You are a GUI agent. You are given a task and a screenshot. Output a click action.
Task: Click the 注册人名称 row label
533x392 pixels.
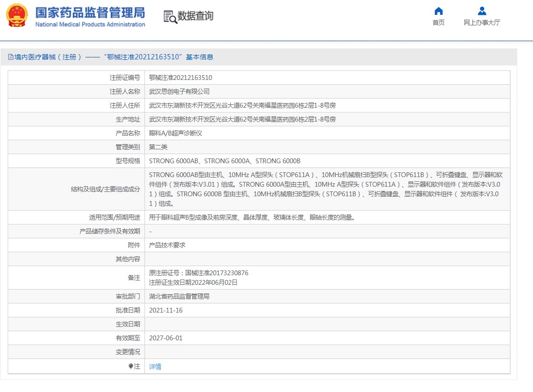pos(125,91)
